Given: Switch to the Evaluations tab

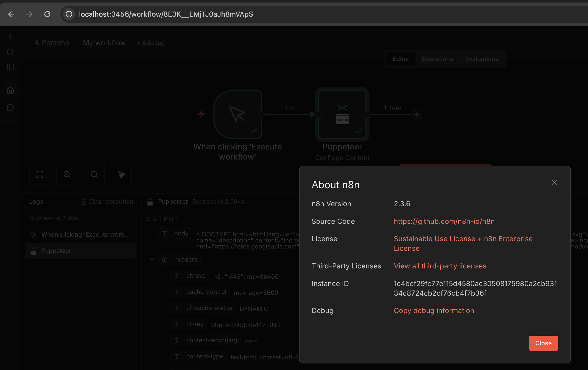Looking at the screenshot, I should [482, 59].
